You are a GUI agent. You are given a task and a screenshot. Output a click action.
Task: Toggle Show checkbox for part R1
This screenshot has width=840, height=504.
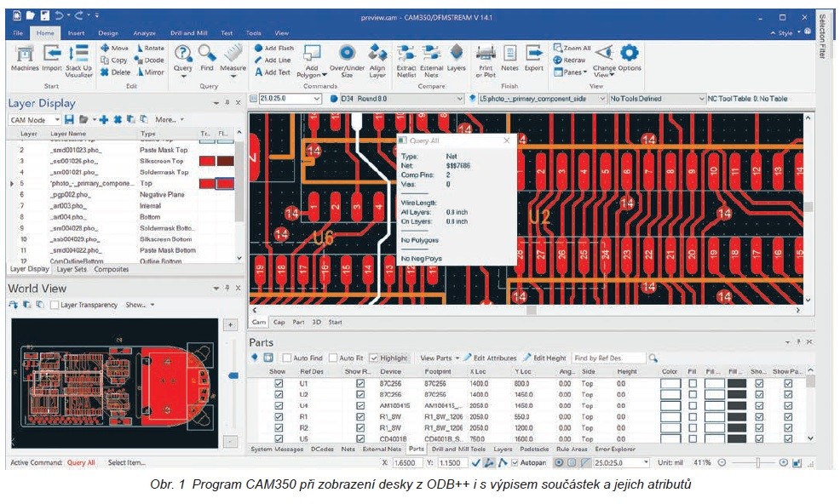coord(279,416)
